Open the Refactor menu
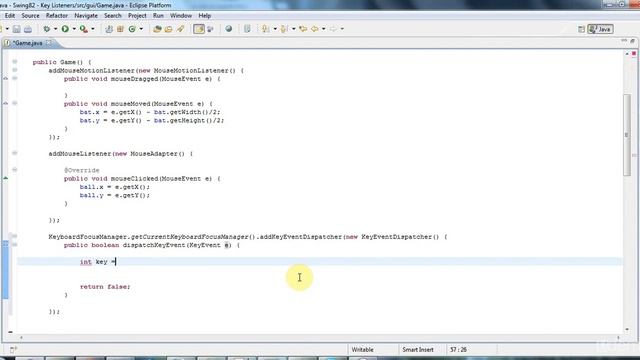The height and width of the screenshot is (360, 640). [57, 16]
